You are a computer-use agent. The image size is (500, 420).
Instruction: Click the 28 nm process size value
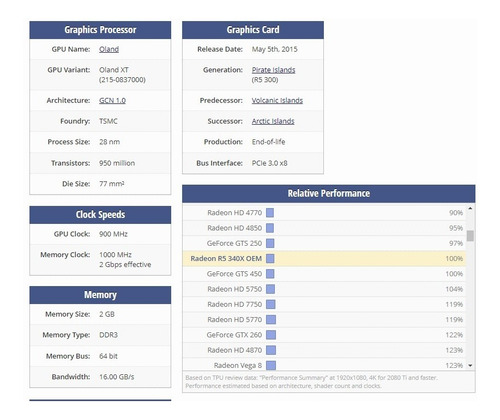(x=109, y=142)
